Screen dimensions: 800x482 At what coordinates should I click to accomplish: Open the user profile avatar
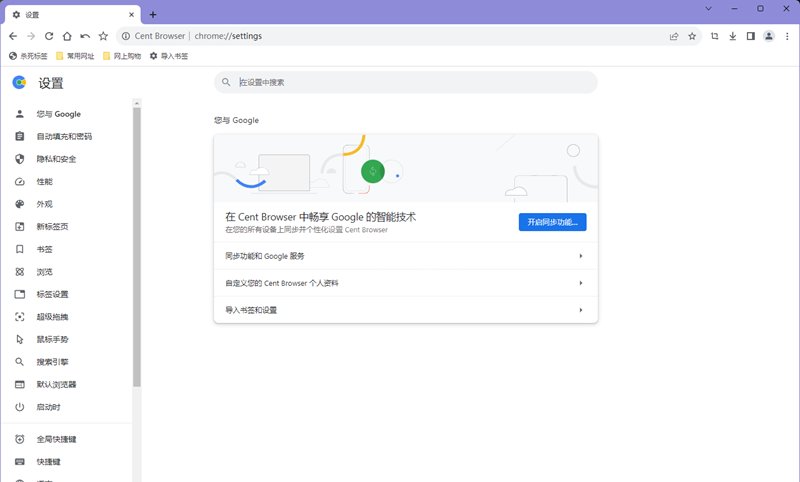click(x=769, y=36)
